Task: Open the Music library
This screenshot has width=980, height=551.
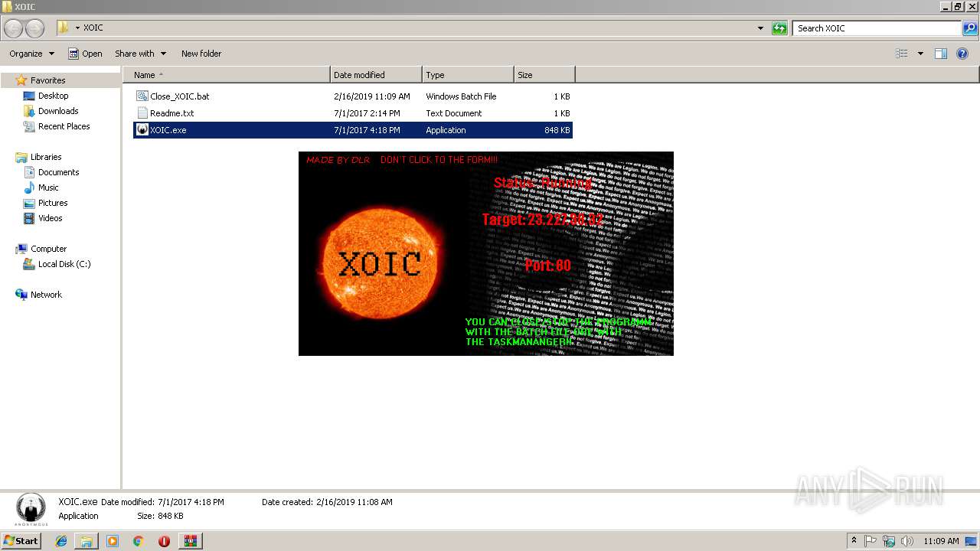Action: [48, 187]
